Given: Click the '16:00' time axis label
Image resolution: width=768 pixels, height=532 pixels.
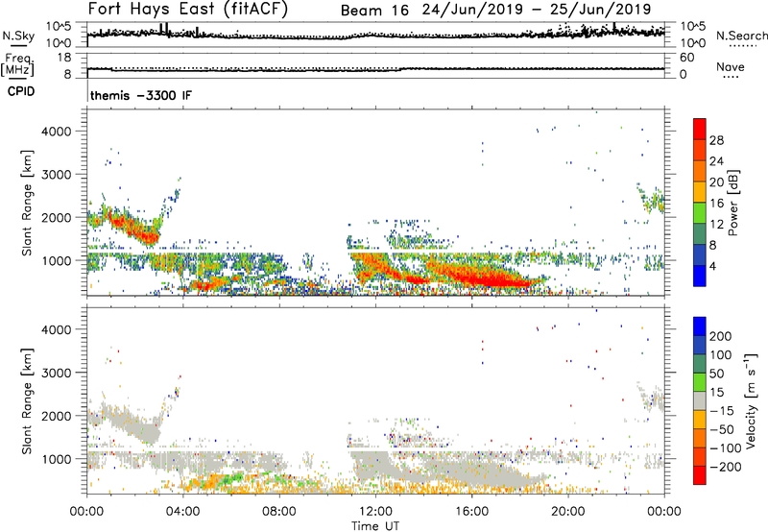Looking at the screenshot, I should [471, 512].
